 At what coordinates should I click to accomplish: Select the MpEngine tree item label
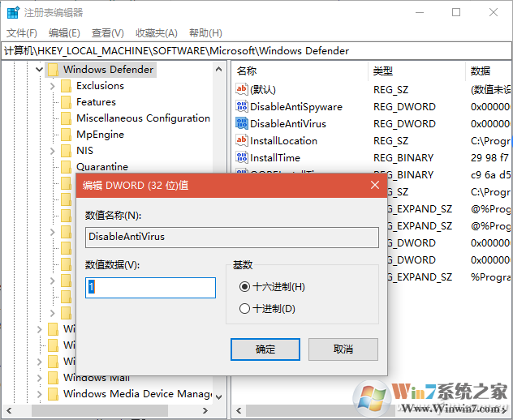[100, 135]
